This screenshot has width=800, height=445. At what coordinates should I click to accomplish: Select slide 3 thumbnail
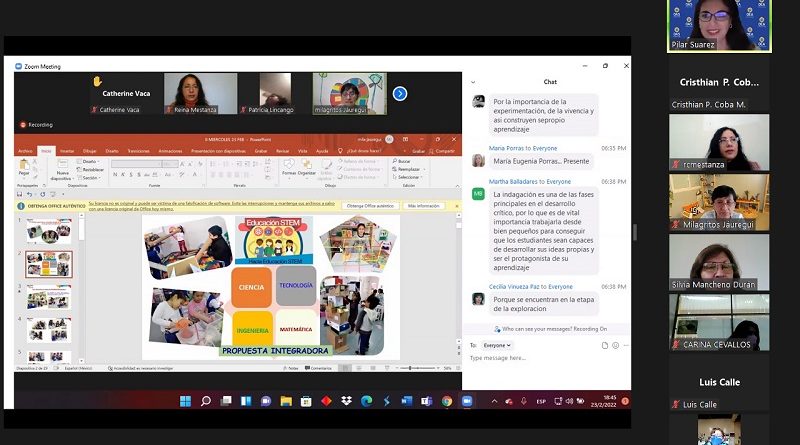point(49,296)
